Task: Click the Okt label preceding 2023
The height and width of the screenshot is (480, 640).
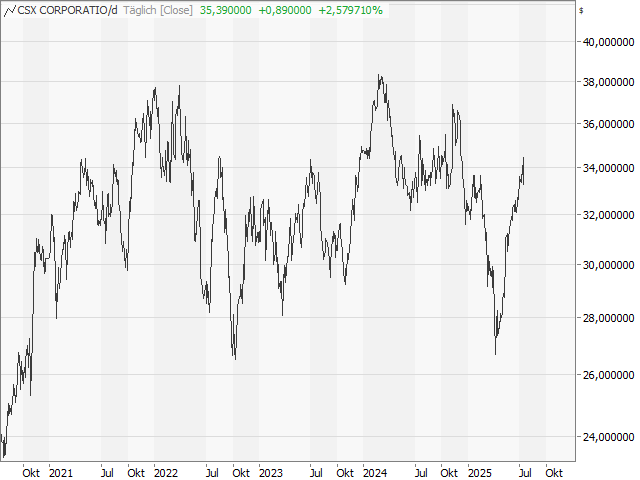Action: (x=241, y=473)
